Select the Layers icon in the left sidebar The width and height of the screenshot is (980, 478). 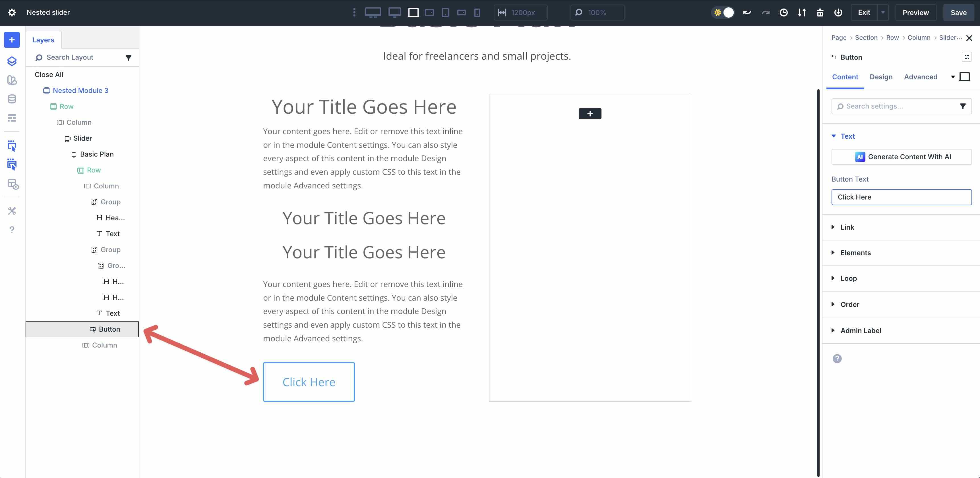pos(12,61)
